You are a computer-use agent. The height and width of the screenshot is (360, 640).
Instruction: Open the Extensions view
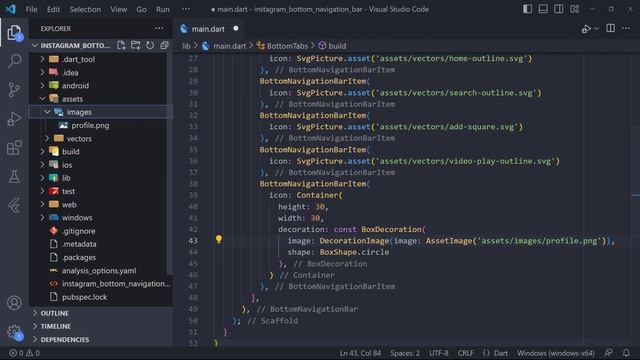(14, 148)
